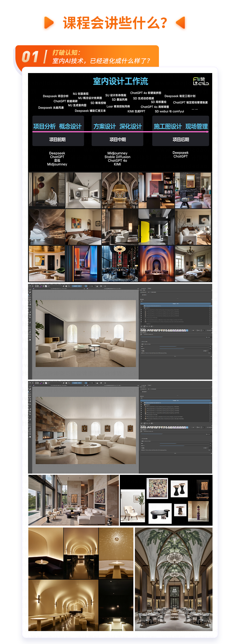The image size is (231, 644).
Task: Click the brush preset strip in the Krita window with the fireplace room
Action: click(x=164, y=427)
